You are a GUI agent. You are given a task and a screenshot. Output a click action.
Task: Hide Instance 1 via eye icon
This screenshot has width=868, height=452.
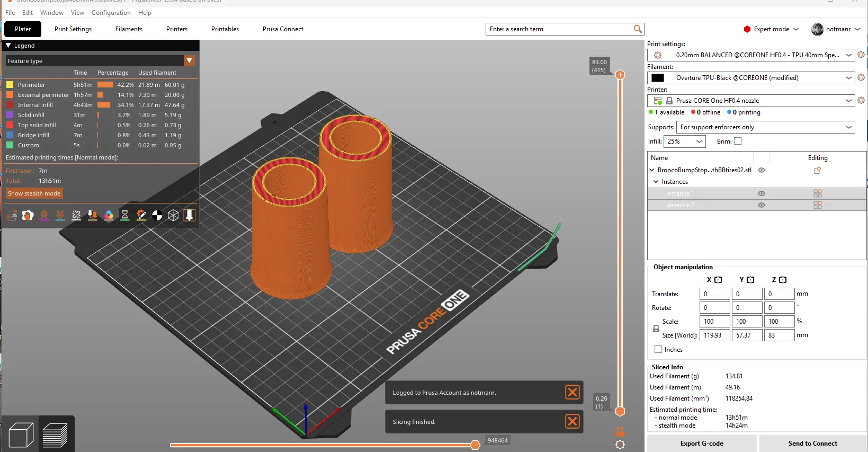[762, 193]
